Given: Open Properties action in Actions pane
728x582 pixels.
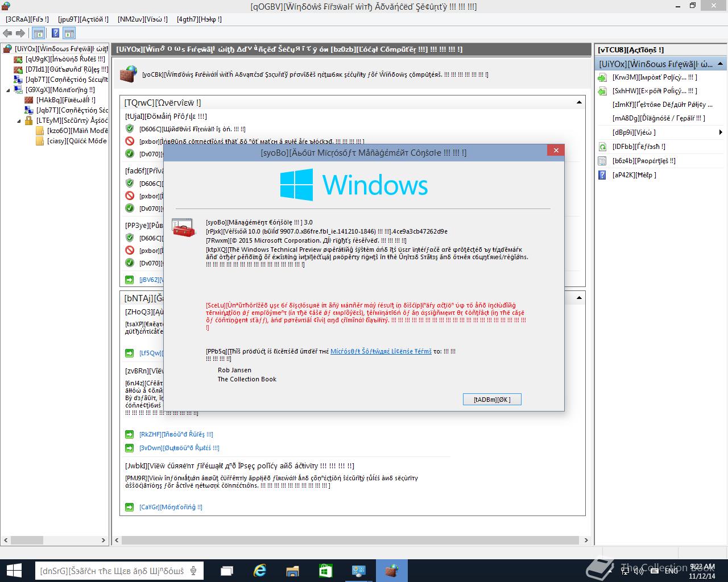Looking at the screenshot, I should click(x=644, y=161).
